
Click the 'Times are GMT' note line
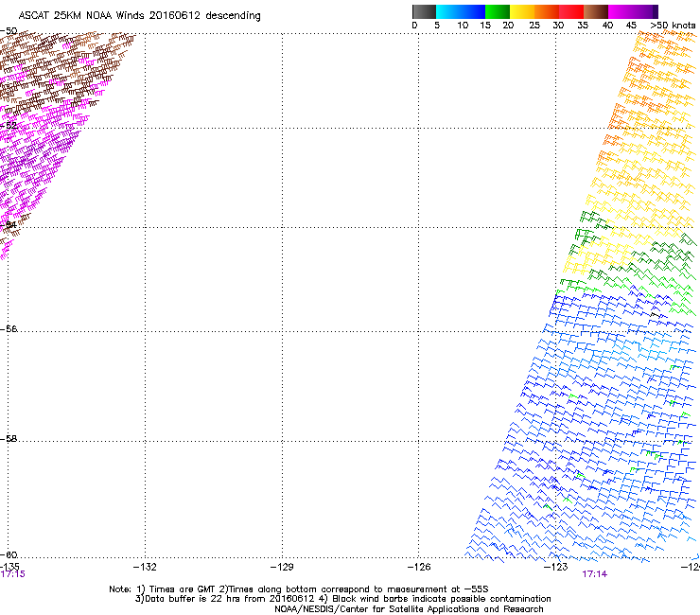(x=298, y=589)
